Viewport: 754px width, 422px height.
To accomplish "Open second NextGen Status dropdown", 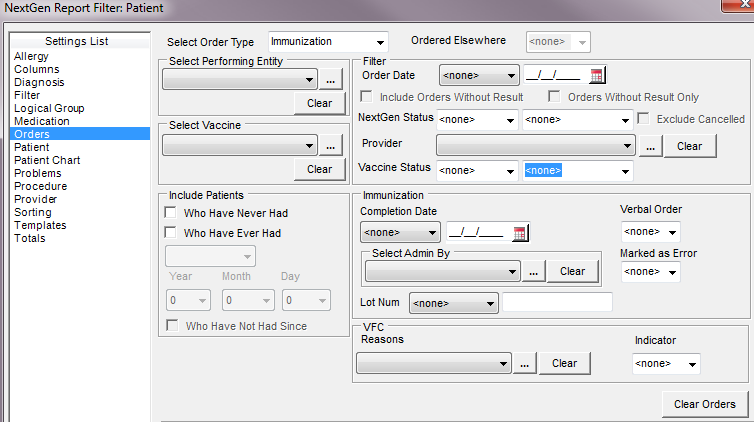I will (578, 120).
